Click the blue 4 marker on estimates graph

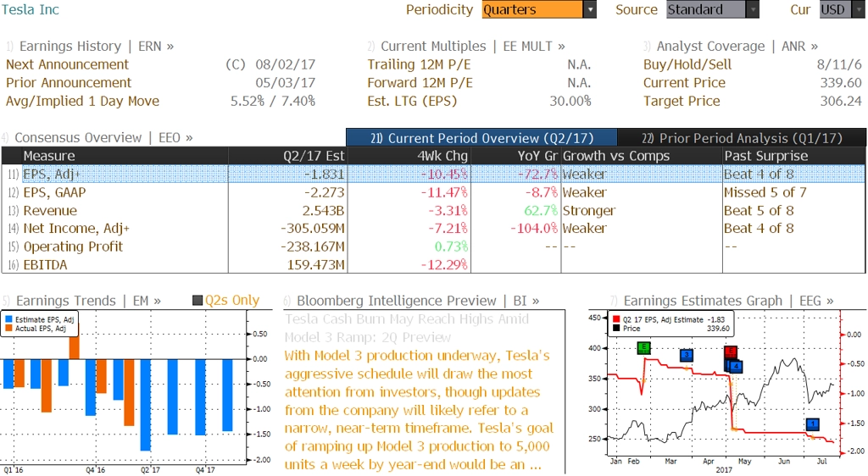(736, 366)
